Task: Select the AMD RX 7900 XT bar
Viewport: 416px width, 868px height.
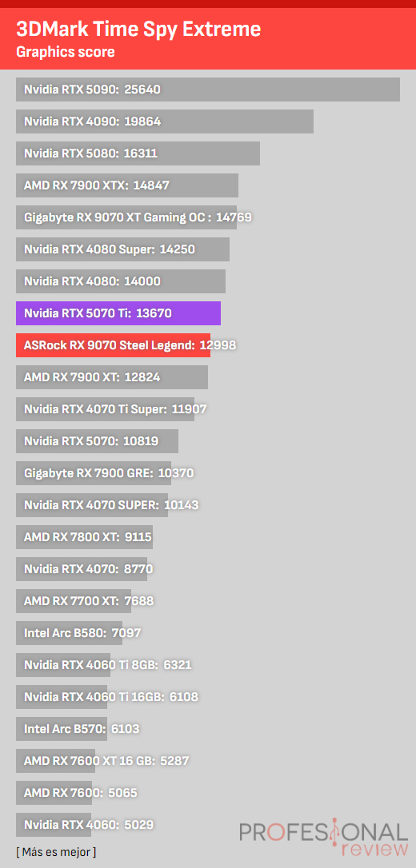Action: click(112, 377)
